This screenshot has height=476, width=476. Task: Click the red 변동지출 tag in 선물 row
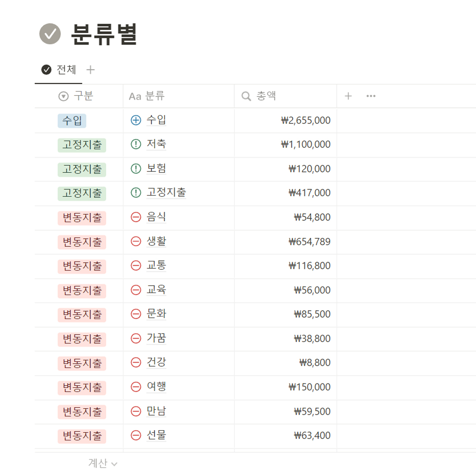coord(82,436)
